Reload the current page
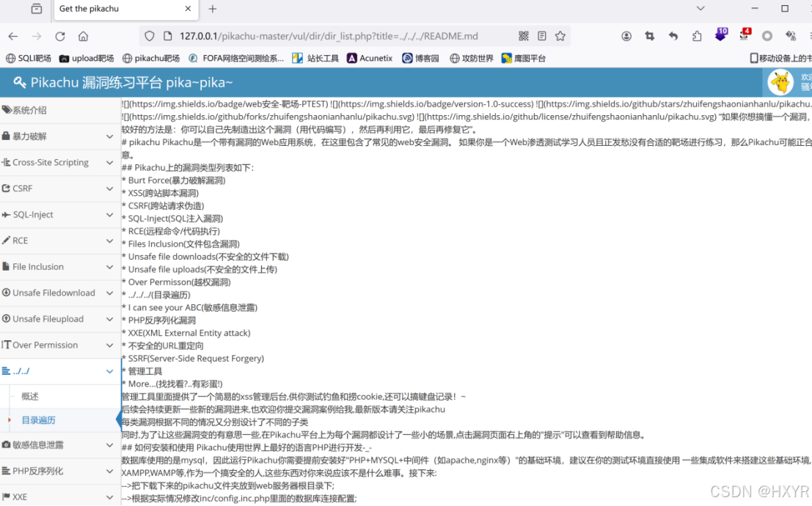Viewport: 812px width, 506px height. coord(60,36)
